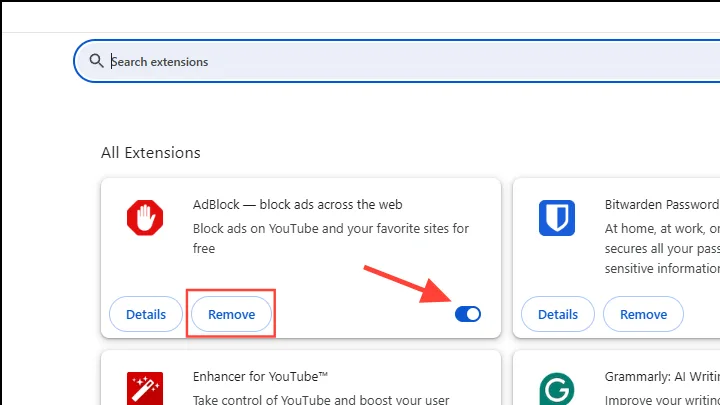
Task: Click the Grammarly G icon
Action: (x=557, y=388)
